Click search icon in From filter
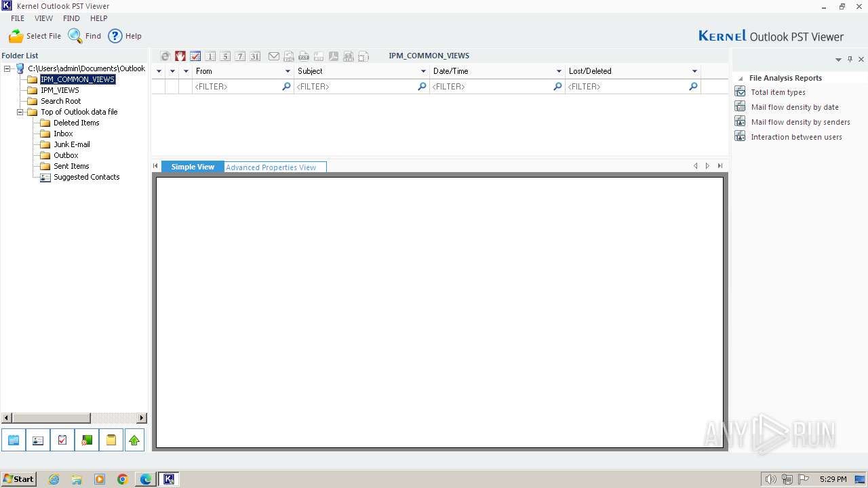The width and height of the screenshot is (868, 488). 286,86
